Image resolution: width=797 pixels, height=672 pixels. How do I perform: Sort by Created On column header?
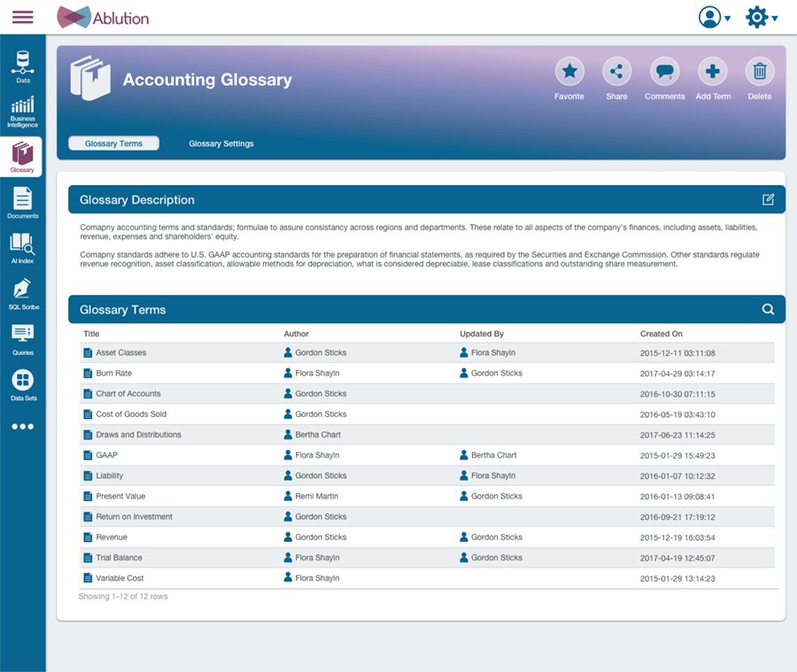click(x=661, y=334)
